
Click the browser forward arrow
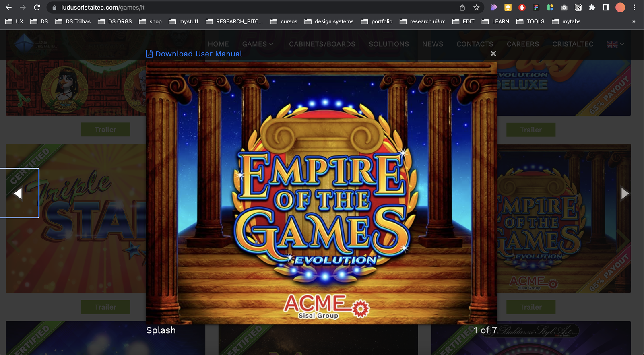tap(23, 7)
